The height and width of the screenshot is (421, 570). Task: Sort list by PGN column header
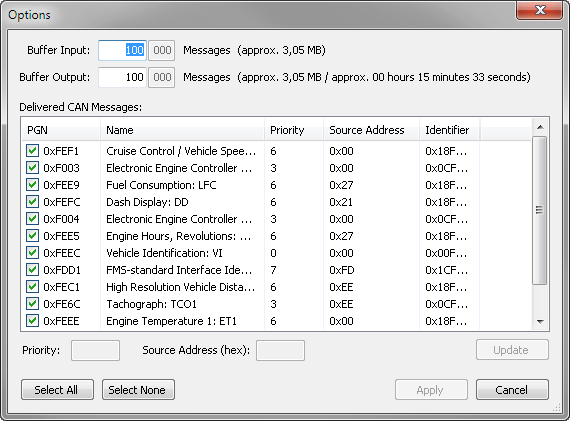coord(61,130)
